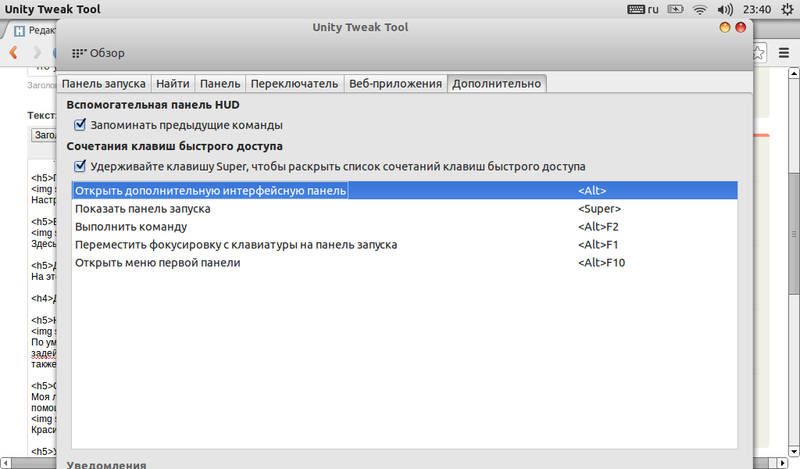
Task: Switch to the Найти tab
Action: pyautogui.click(x=172, y=84)
